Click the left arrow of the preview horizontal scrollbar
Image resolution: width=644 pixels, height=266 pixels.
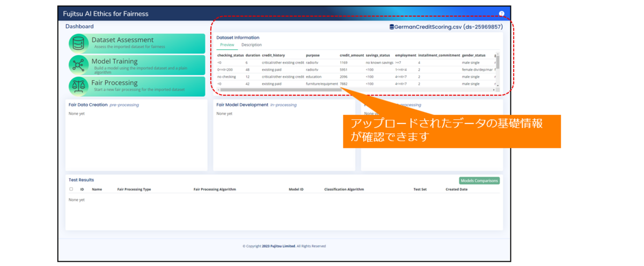point(218,89)
